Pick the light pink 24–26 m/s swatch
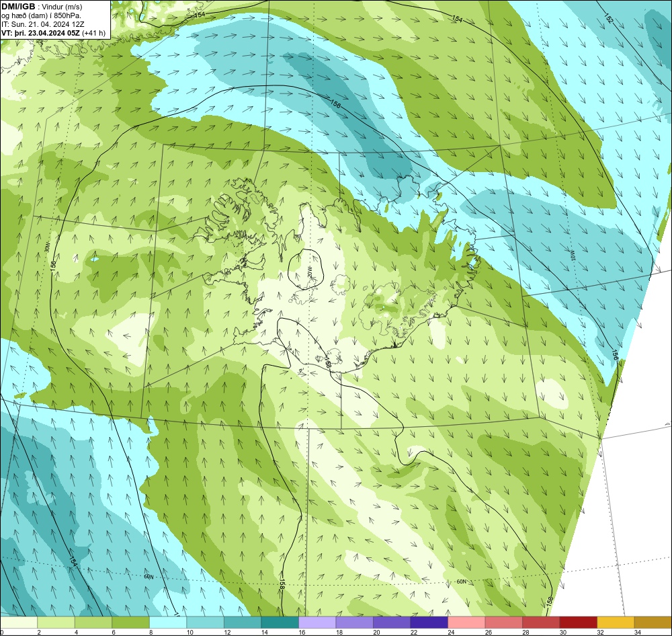 (466, 623)
